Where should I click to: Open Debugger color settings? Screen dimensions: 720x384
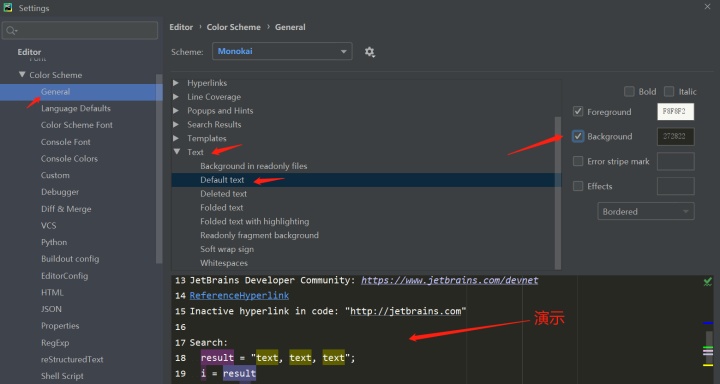pos(60,192)
